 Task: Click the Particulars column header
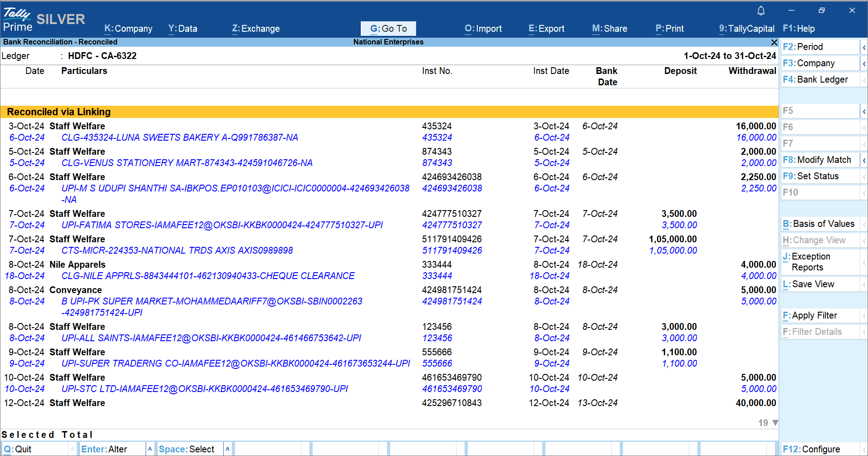click(84, 71)
